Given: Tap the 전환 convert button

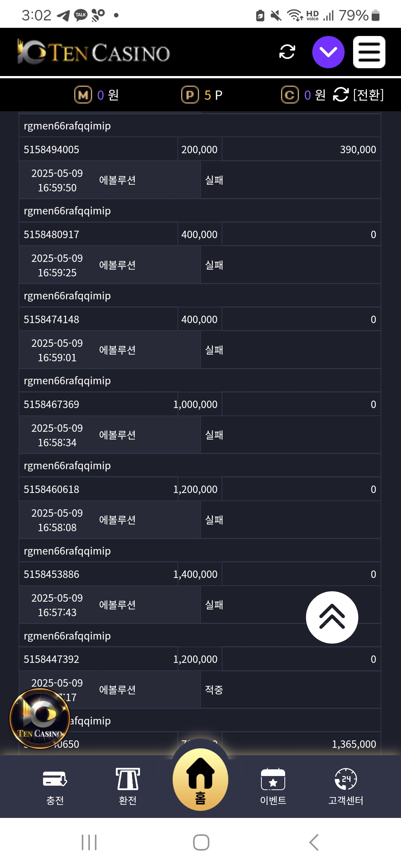Looking at the screenshot, I should pos(358,95).
